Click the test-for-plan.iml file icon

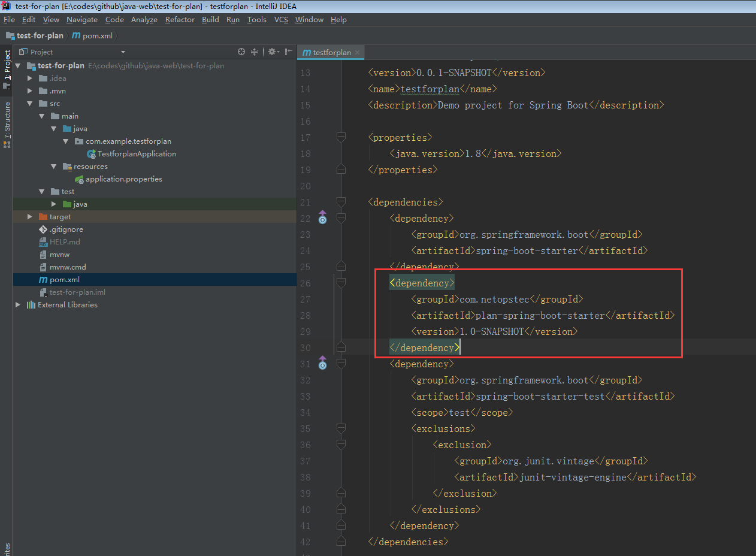pos(43,292)
